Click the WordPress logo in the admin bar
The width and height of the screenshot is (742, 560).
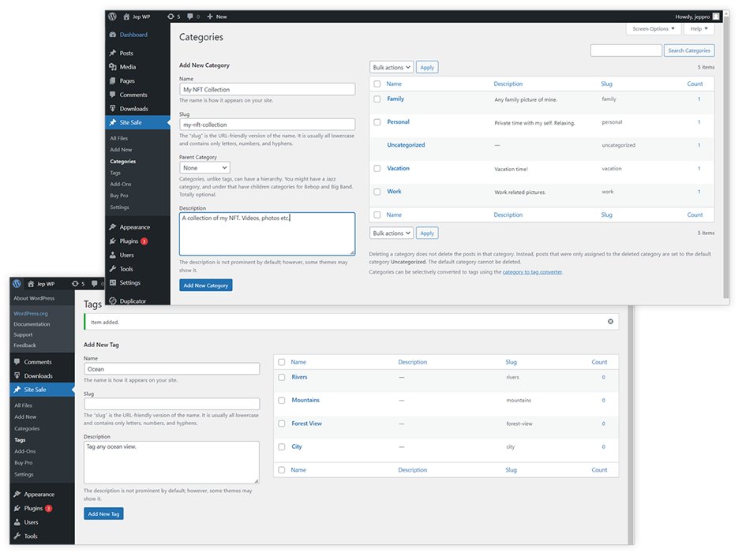pyautogui.click(x=111, y=15)
